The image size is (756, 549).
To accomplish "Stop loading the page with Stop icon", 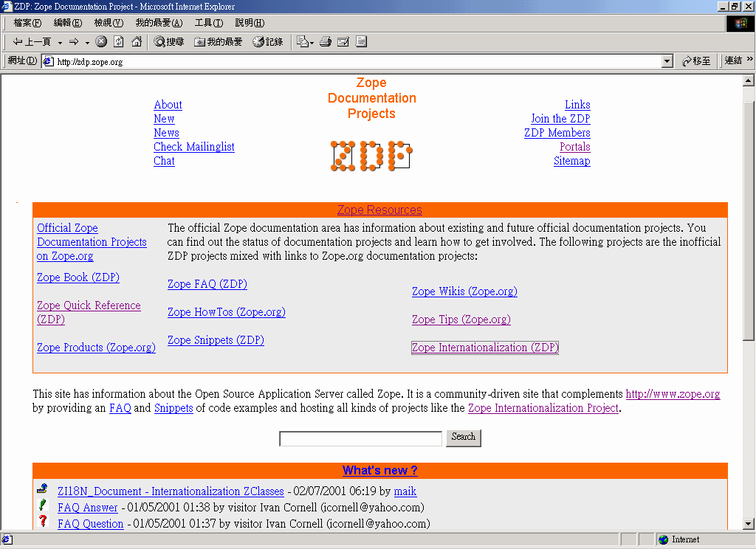I will [100, 42].
